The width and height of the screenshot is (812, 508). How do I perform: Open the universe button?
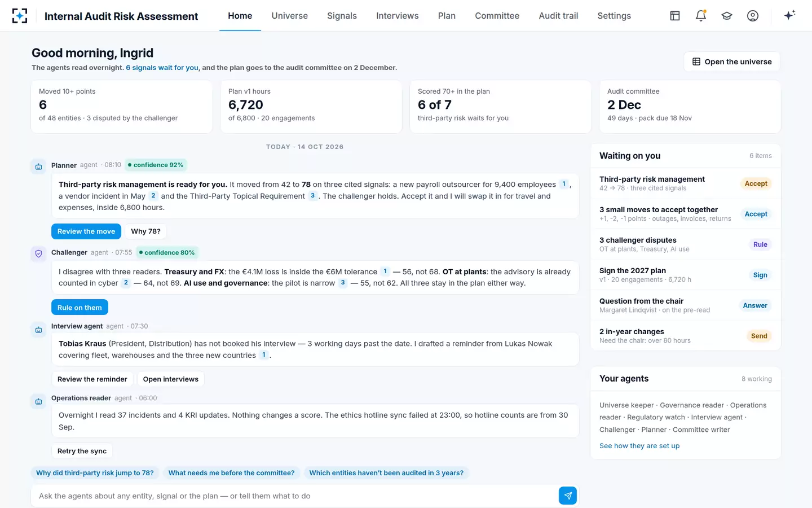click(x=732, y=62)
